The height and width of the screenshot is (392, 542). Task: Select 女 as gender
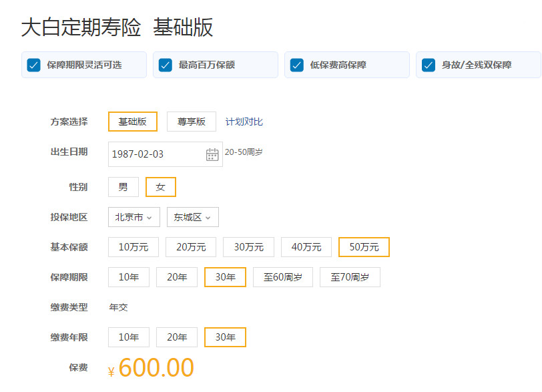(161, 187)
